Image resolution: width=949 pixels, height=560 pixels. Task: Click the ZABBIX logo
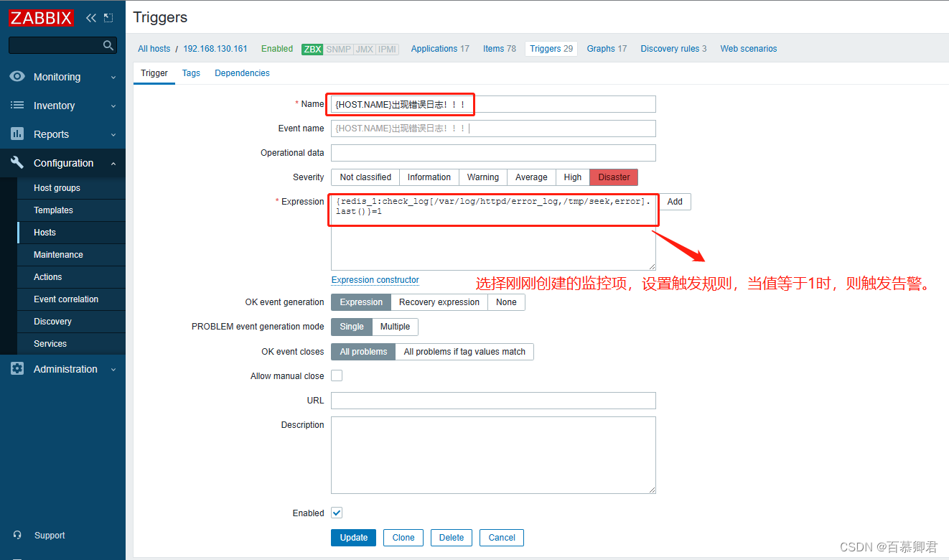pyautogui.click(x=42, y=18)
